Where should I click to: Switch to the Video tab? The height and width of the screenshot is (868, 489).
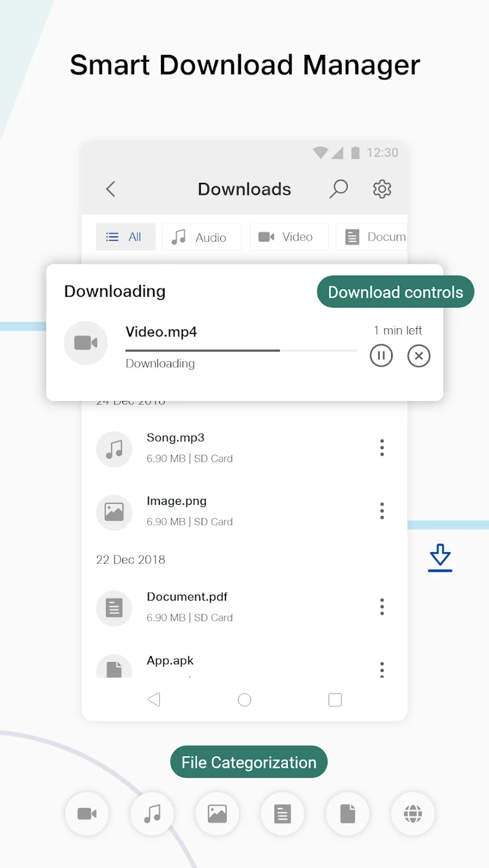[x=289, y=237]
